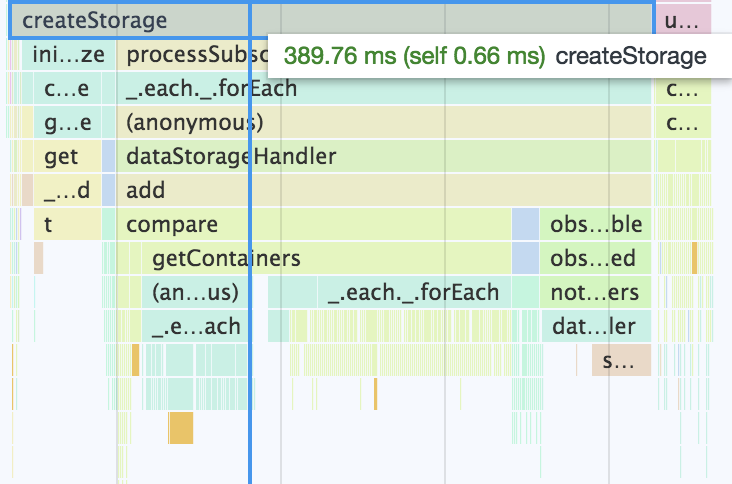Select the _.each._.forEach frame below processSubsc

(x=384, y=88)
